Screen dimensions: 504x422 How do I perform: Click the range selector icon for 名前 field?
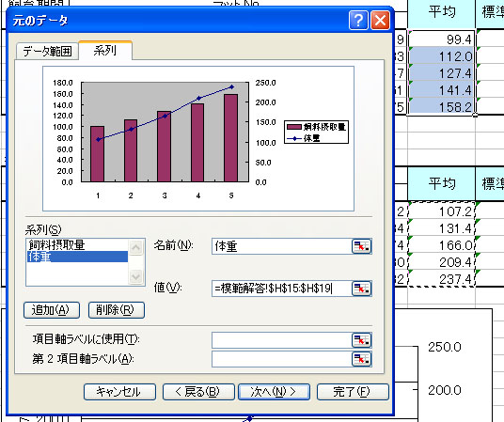[x=362, y=246]
